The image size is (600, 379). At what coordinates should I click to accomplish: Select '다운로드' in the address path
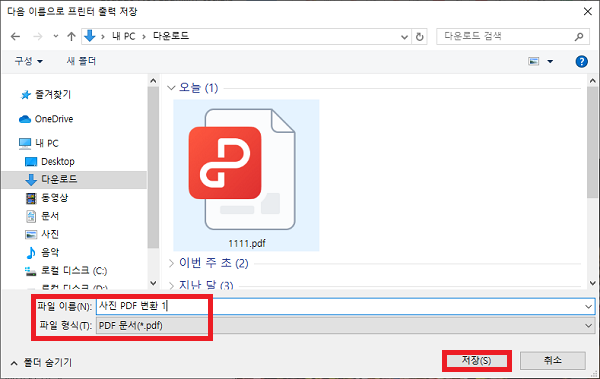click(171, 36)
